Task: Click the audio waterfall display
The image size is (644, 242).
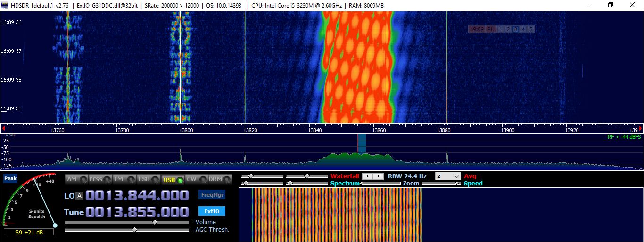Action: [441, 215]
